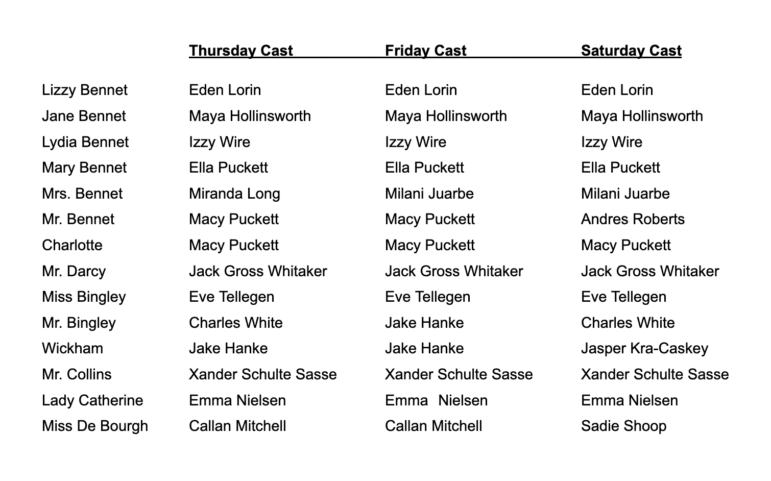Select Jasper Kra-Caskey as Wickham
771x481 pixels.
pos(644,349)
